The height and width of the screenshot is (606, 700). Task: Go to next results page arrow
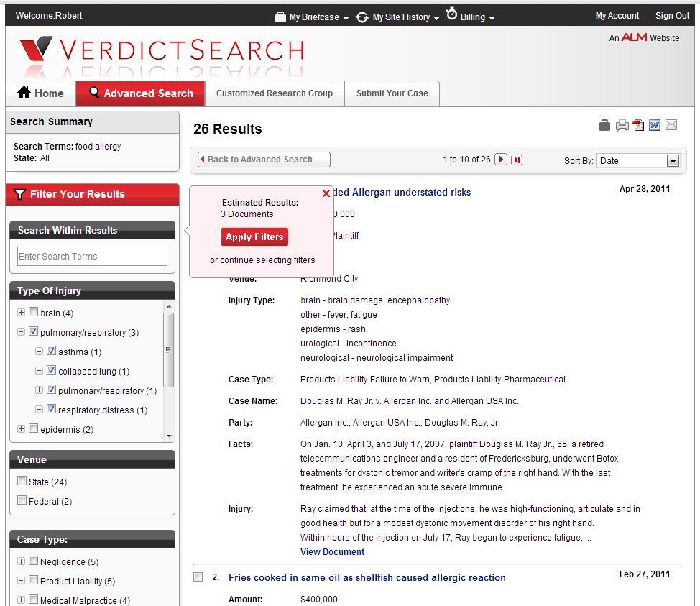click(501, 160)
